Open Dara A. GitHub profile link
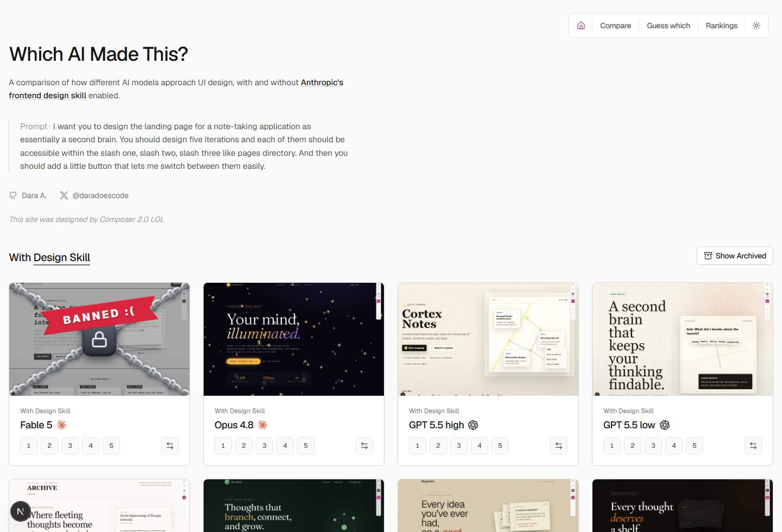This screenshot has height=532, width=782. pyautogui.click(x=28, y=195)
